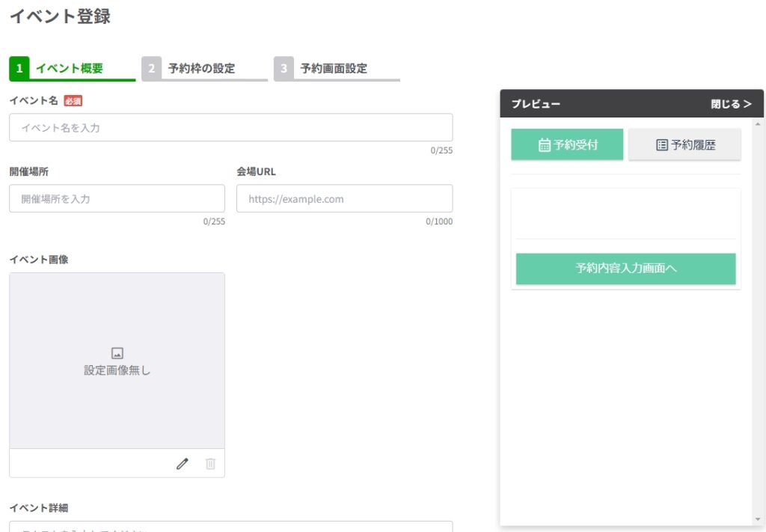Open the 予約画面設定 tab

click(x=334, y=69)
